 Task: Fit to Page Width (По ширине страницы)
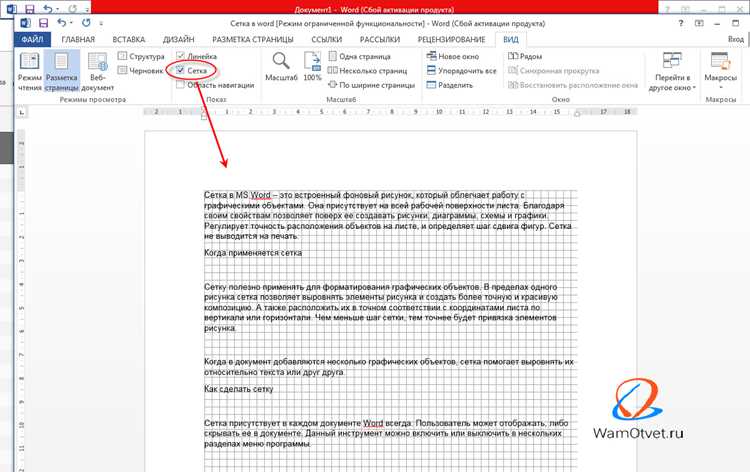[371, 85]
